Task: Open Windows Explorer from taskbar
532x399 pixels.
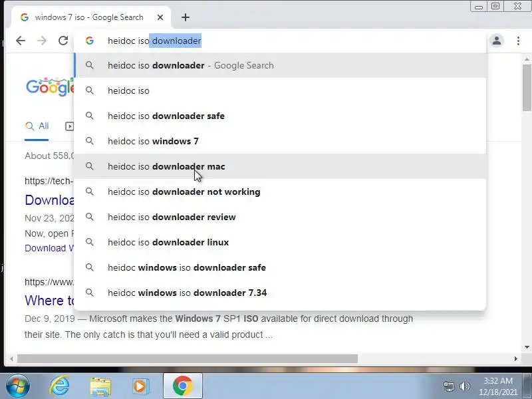Action: [x=100, y=386]
